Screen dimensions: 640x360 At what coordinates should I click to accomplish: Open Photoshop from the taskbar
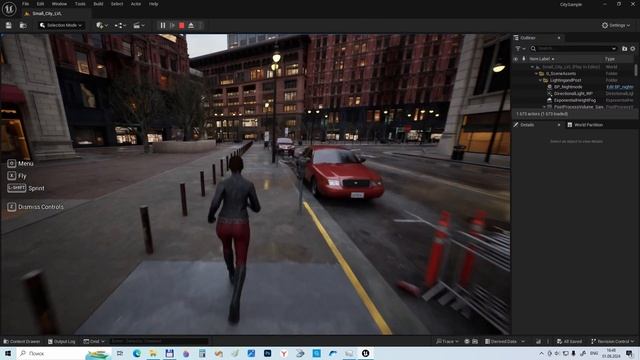(267, 353)
